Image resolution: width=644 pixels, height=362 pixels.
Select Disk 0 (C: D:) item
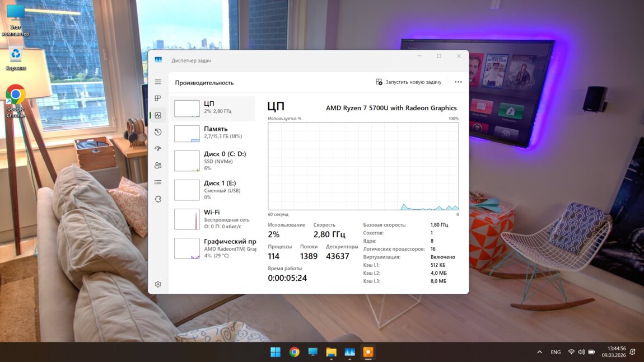(213, 161)
